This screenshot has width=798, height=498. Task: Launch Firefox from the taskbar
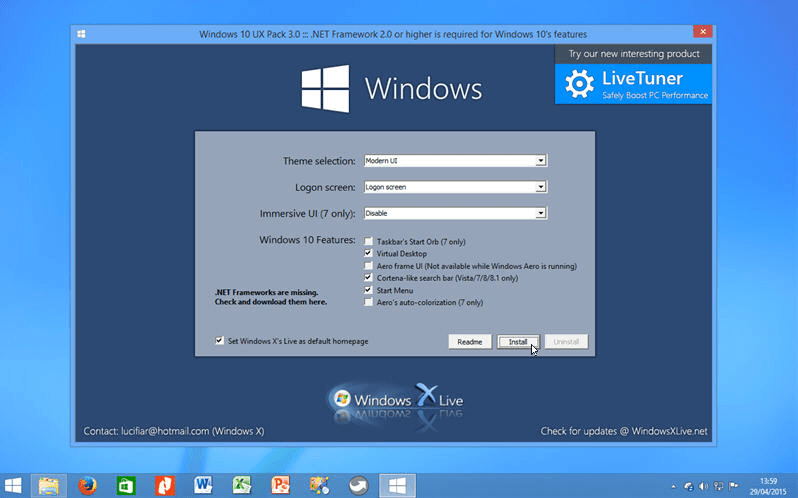click(88, 485)
